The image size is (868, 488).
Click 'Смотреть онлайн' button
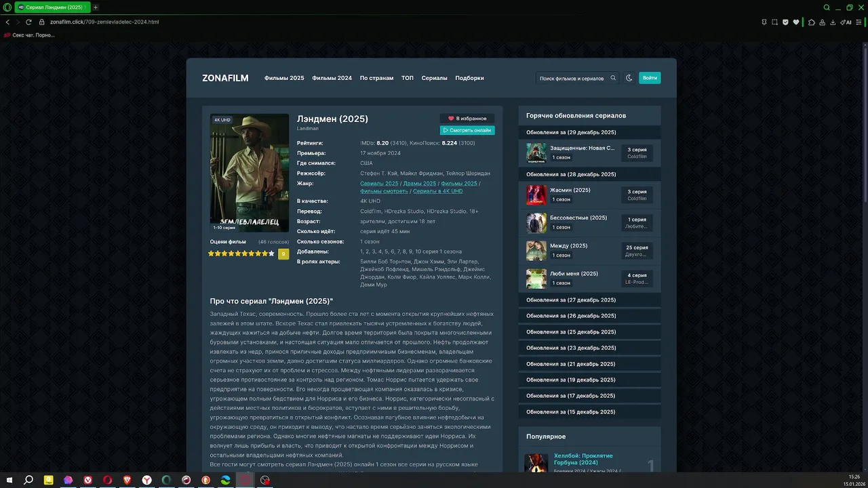point(467,130)
